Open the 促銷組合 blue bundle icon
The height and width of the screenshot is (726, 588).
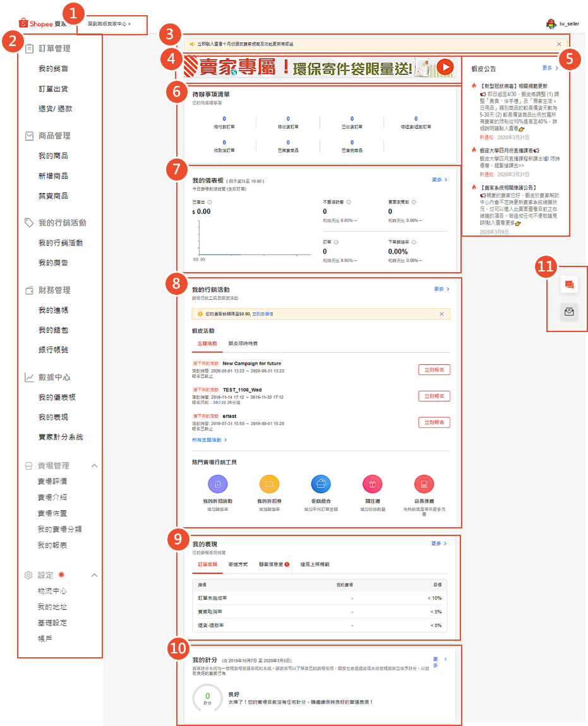[x=321, y=484]
